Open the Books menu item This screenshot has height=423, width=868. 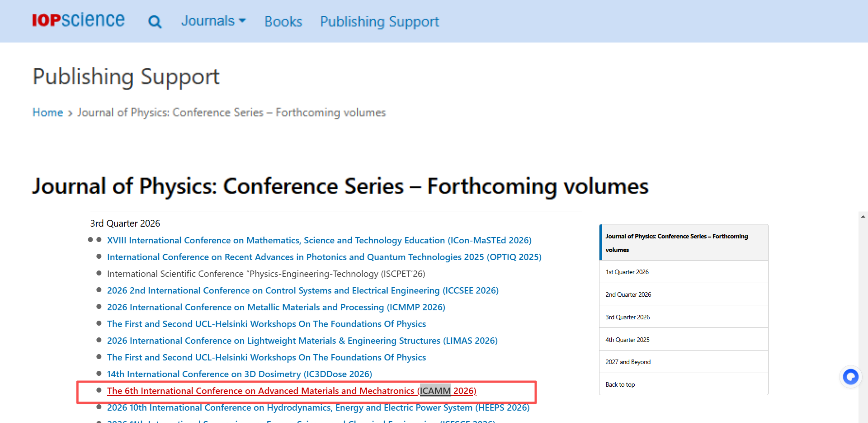(x=283, y=22)
